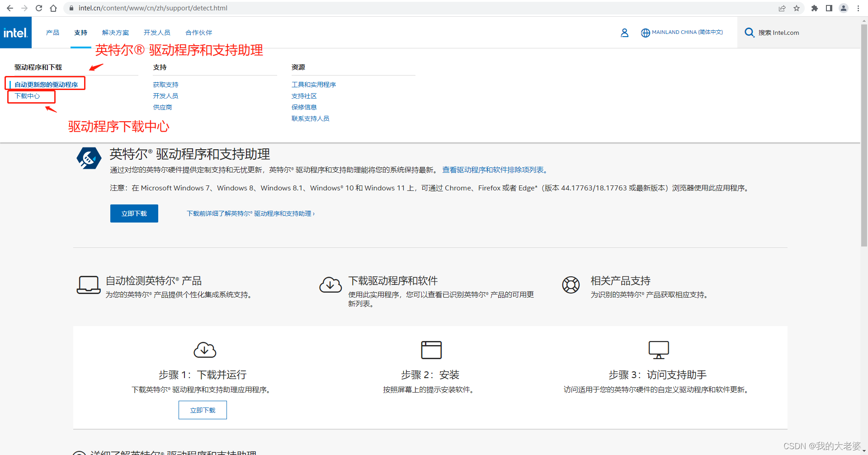This screenshot has width=868, height=455.
Task: Open the 联系支持人员 link
Action: [x=311, y=118]
